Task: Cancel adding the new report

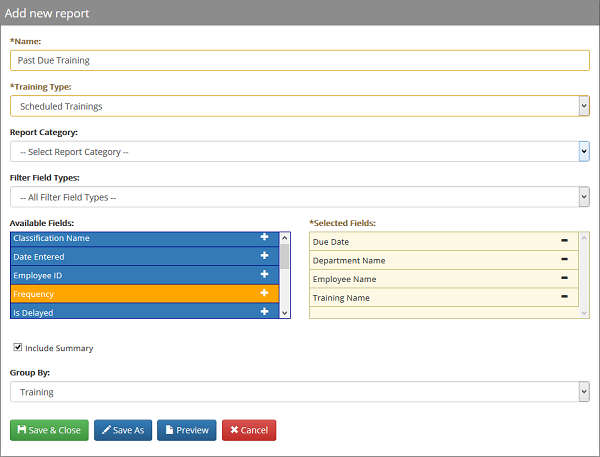Action: (x=249, y=430)
